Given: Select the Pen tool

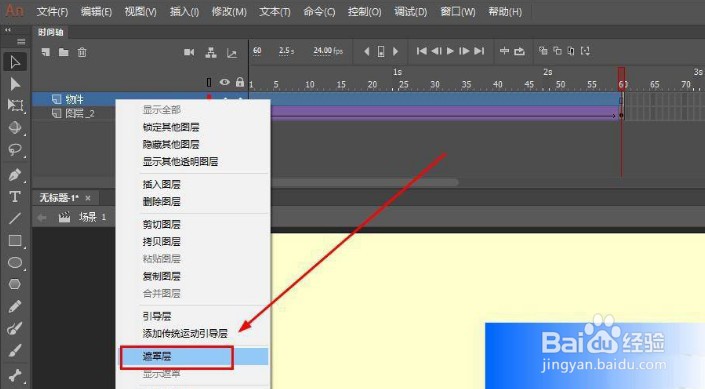Looking at the screenshot, I should pos(15,175).
